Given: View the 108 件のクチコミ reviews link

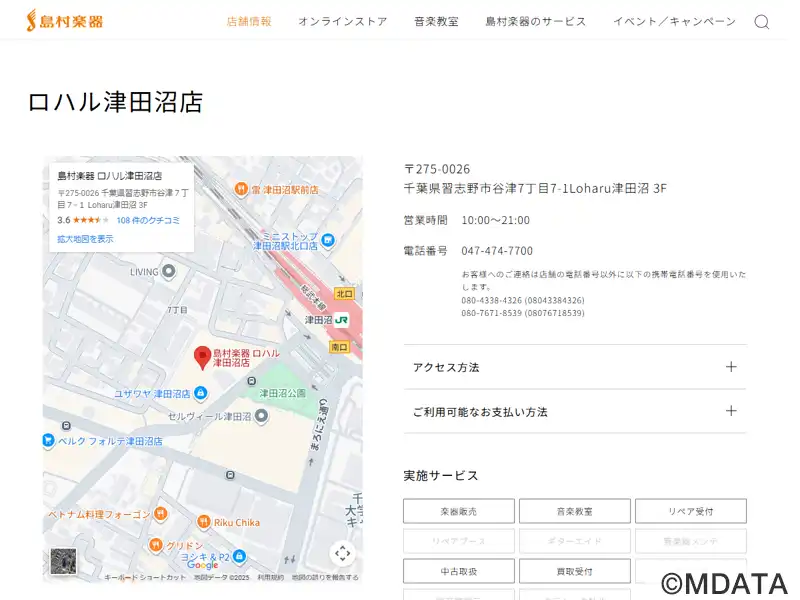Looking at the screenshot, I should 148,220.
